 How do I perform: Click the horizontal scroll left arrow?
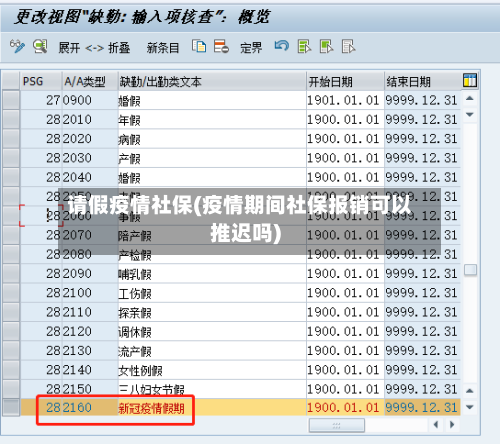[436, 425]
